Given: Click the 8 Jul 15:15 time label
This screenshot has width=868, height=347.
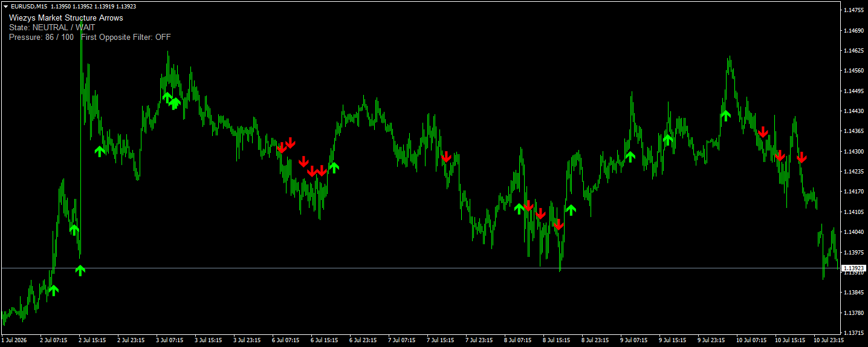Looking at the screenshot, I should click(557, 340).
